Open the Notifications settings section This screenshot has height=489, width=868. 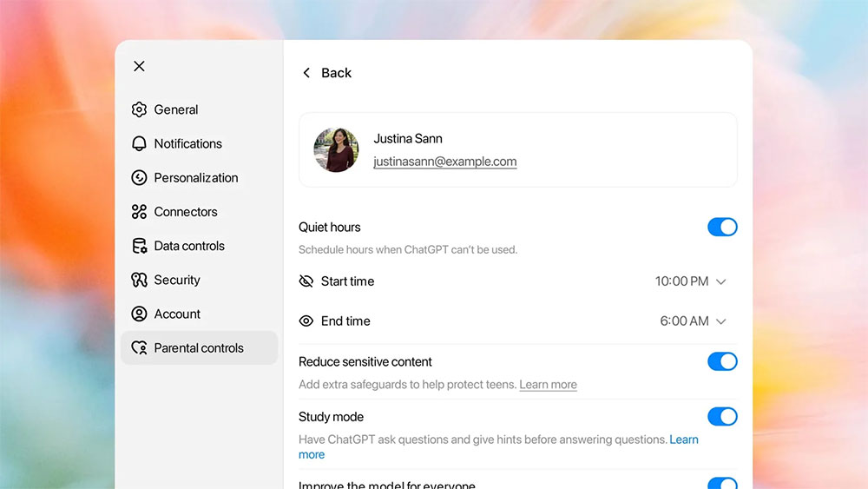coord(200,143)
